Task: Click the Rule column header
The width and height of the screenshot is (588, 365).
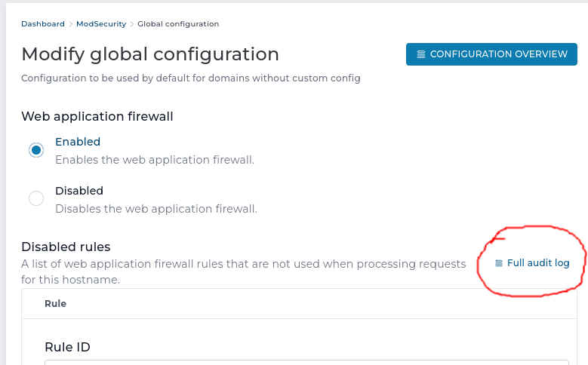Action: (56, 304)
